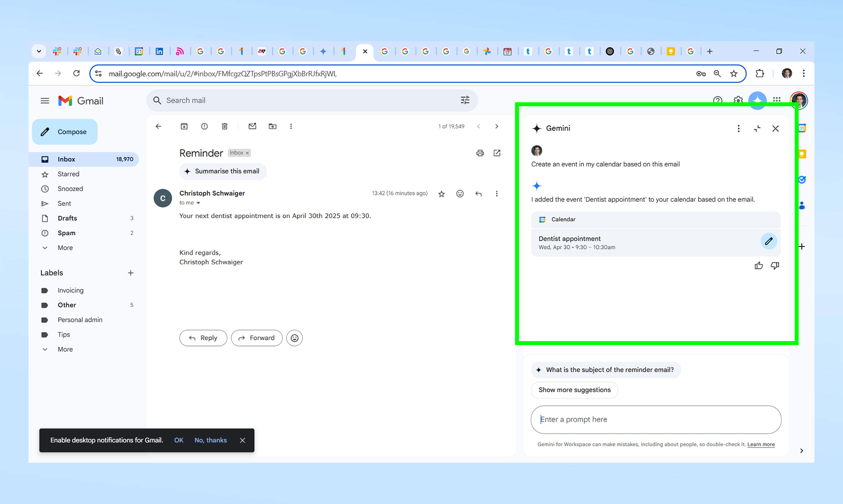Print the Reminder email

pos(480,153)
